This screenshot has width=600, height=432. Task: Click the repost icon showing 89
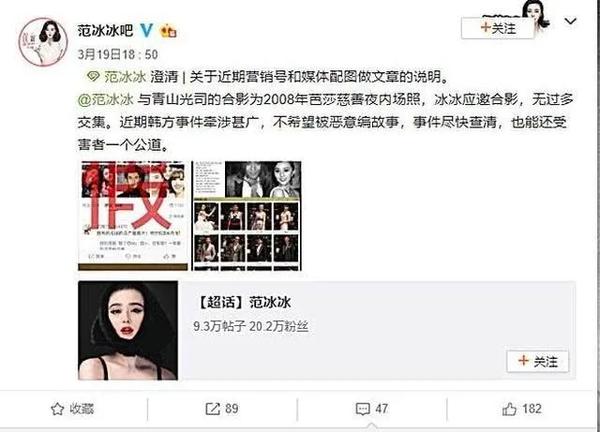(222, 409)
